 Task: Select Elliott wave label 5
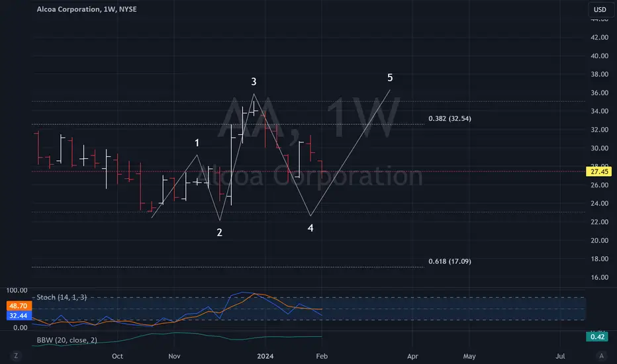click(x=390, y=77)
